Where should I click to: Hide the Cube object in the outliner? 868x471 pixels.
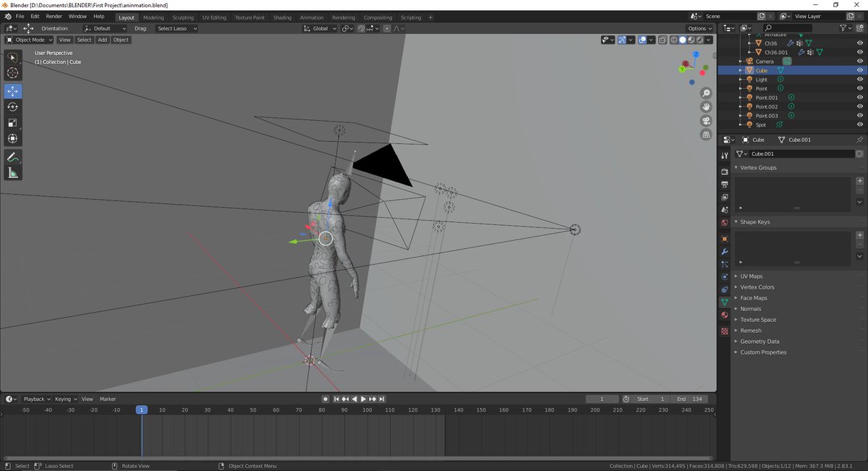(x=860, y=71)
